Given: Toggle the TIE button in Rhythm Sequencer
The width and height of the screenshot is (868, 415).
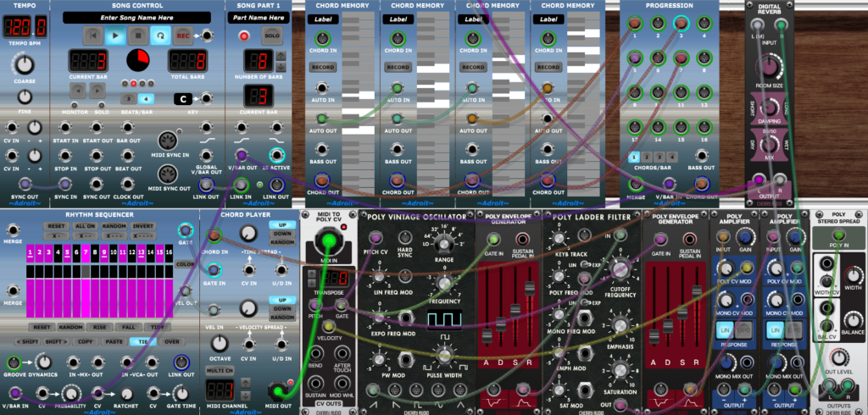Looking at the screenshot, I should pyautogui.click(x=142, y=341).
